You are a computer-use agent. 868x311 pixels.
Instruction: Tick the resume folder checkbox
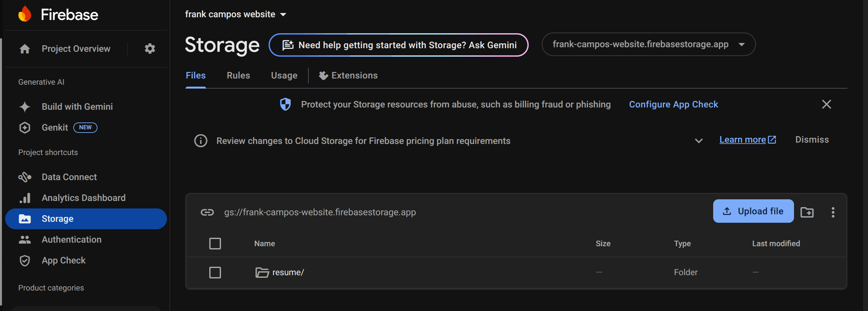point(215,272)
